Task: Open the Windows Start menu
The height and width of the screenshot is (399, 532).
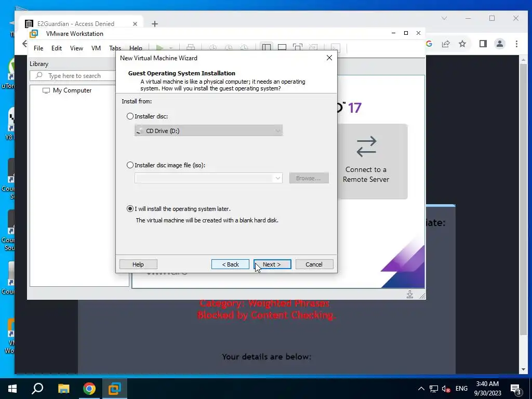Action: (x=12, y=389)
